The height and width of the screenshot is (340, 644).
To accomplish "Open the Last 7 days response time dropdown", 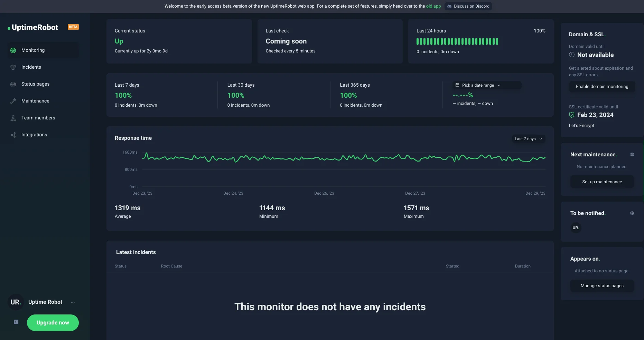I will coord(528,138).
